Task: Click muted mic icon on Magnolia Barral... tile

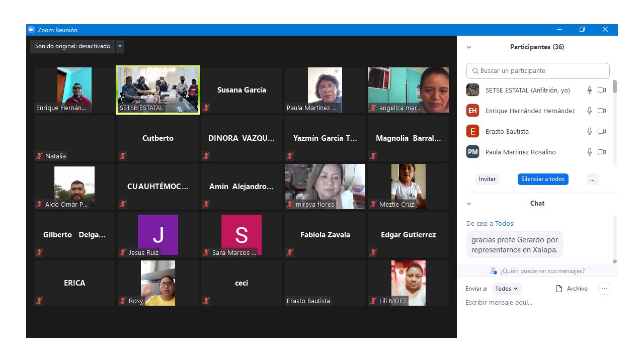Action: click(x=373, y=156)
